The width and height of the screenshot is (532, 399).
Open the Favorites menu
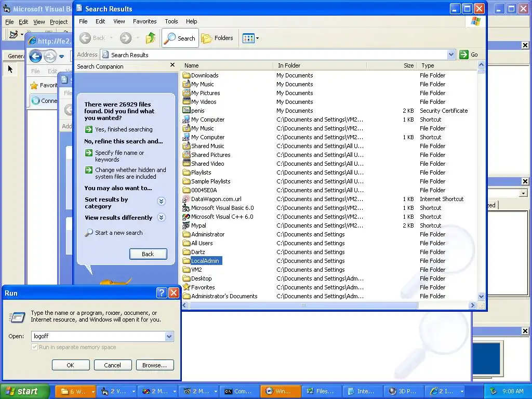(x=144, y=21)
